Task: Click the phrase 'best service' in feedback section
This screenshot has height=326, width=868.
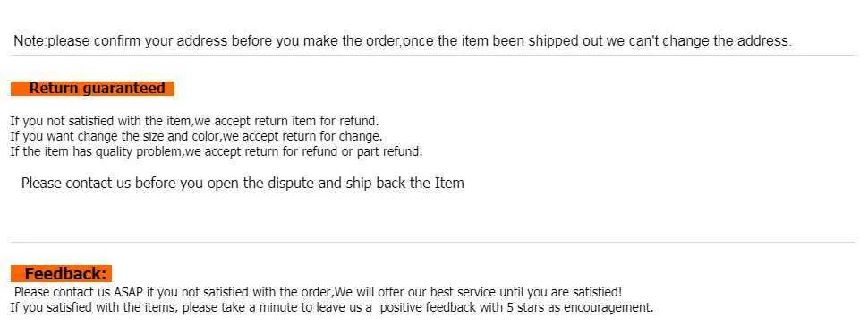Action: [466, 292]
